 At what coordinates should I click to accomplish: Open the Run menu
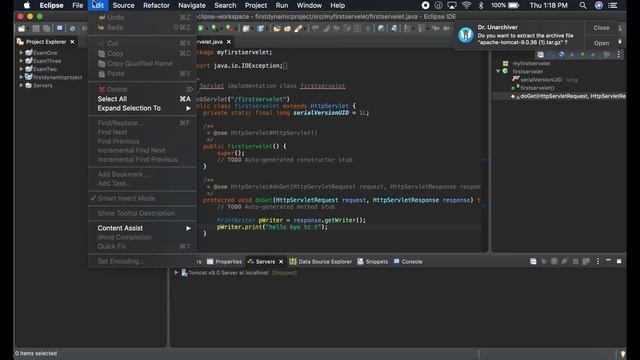282,5
